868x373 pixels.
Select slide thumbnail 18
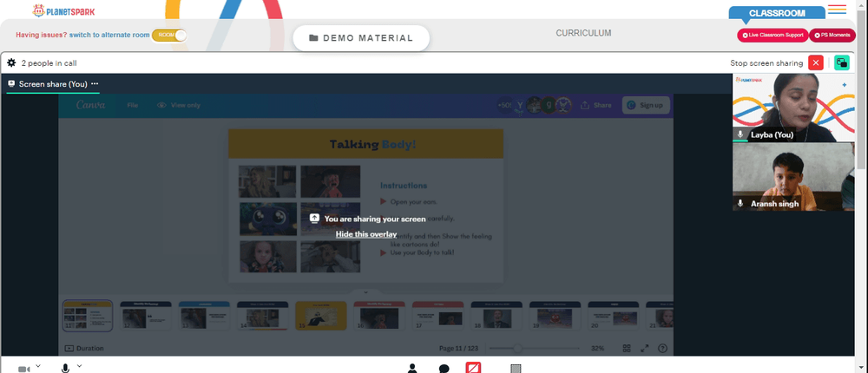coord(496,316)
